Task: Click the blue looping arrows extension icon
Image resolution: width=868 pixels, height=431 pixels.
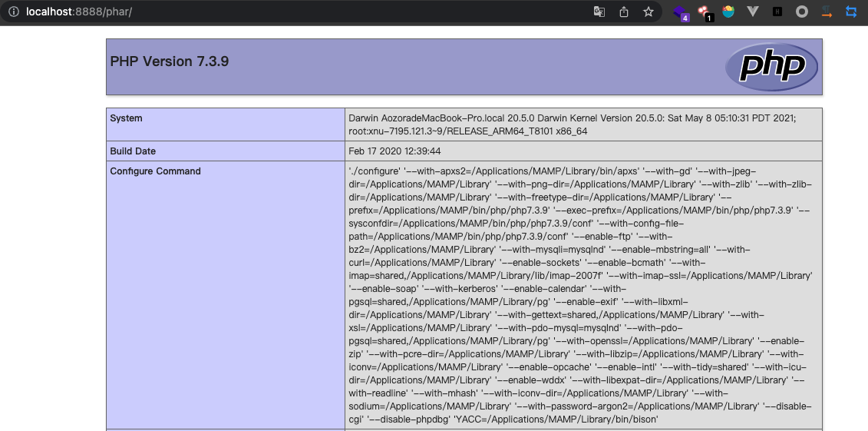Action: pyautogui.click(x=851, y=12)
